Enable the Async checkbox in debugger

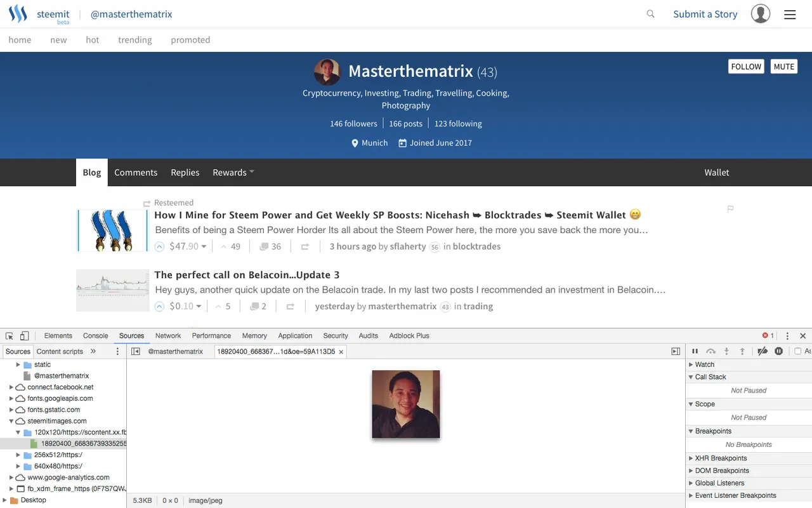pos(798,351)
